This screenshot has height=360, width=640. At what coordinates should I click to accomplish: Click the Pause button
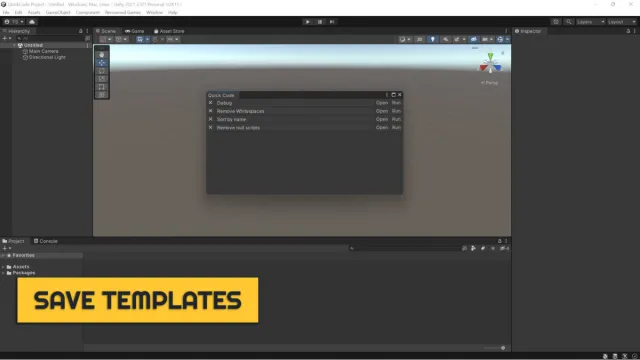320,22
